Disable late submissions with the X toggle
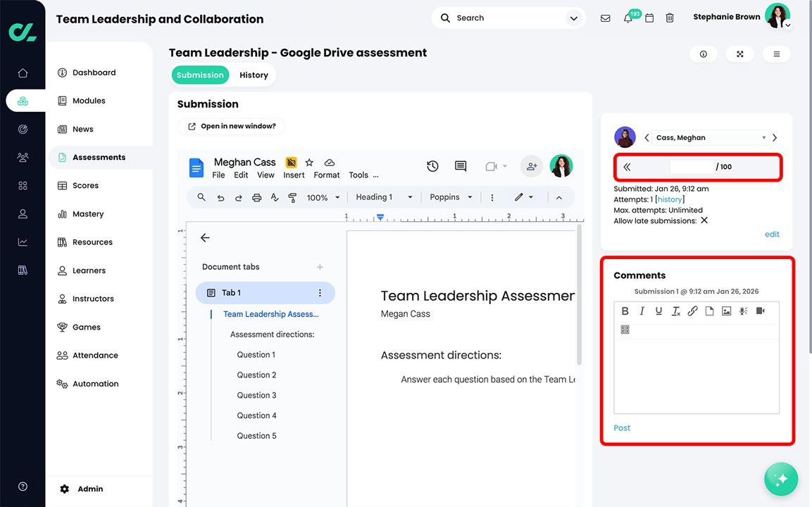812x507 pixels. click(703, 220)
